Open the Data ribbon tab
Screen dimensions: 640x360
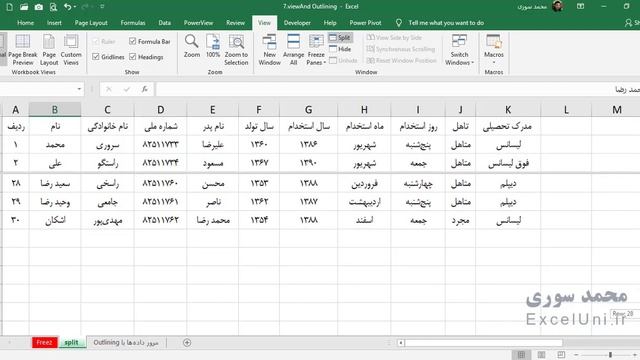pyautogui.click(x=164, y=23)
